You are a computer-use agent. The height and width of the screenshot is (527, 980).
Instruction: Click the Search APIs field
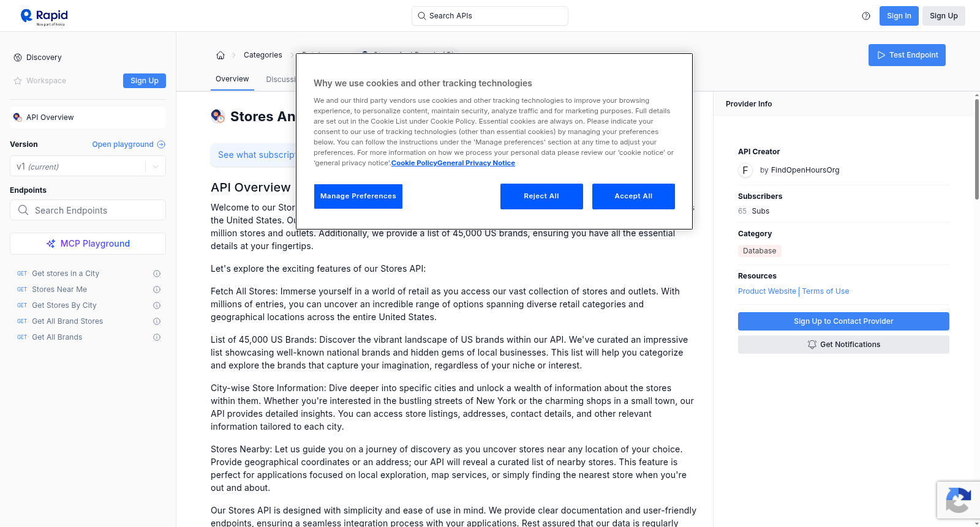[490, 16]
